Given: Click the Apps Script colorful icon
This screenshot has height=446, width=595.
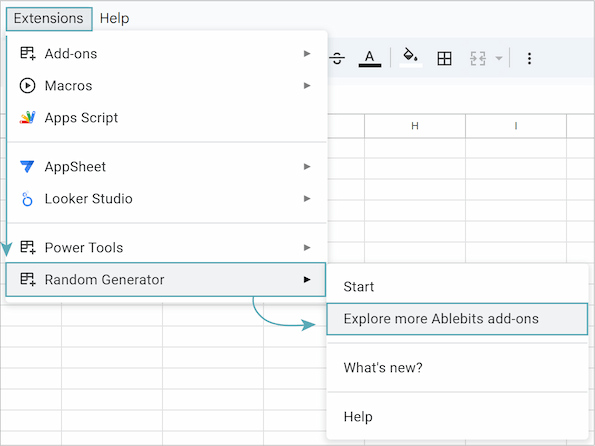Looking at the screenshot, I should pyautogui.click(x=27, y=118).
